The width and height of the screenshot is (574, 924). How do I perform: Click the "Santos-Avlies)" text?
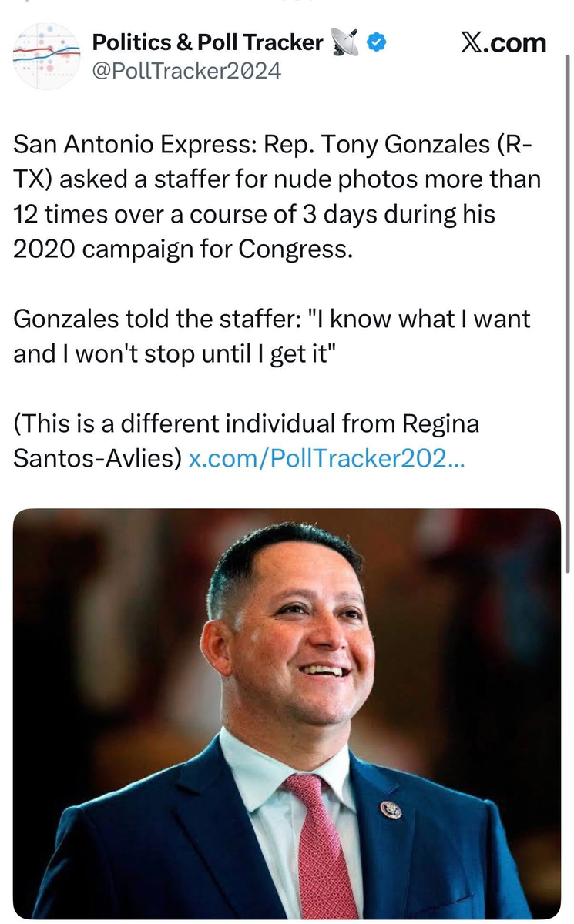(98, 458)
